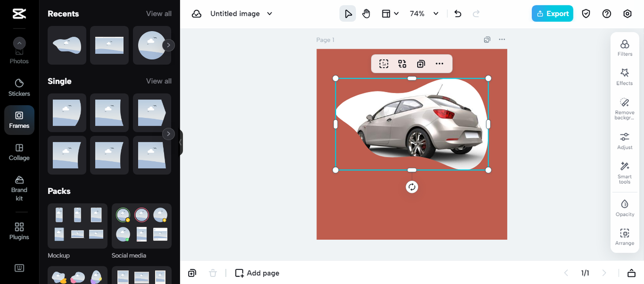Click Remove background tool
The height and width of the screenshot is (284, 644).
[x=625, y=108]
